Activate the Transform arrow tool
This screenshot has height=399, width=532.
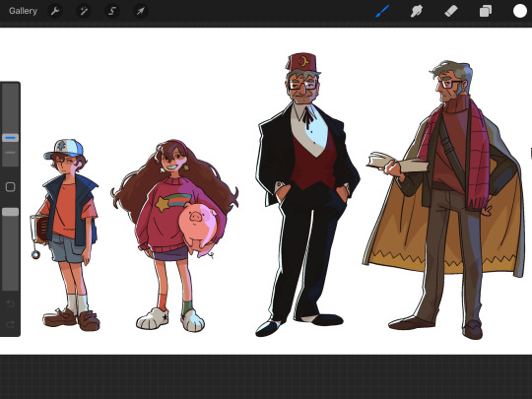click(140, 11)
